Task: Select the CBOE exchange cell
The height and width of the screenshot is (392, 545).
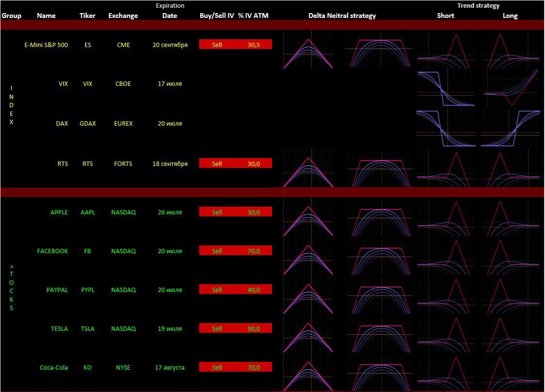Action: (123, 83)
